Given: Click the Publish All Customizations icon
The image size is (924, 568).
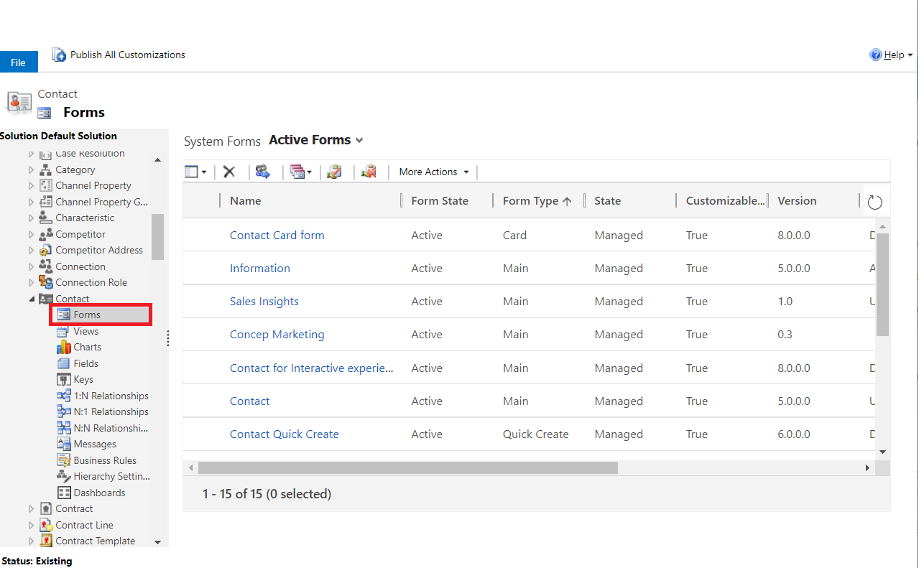Looking at the screenshot, I should [x=59, y=55].
